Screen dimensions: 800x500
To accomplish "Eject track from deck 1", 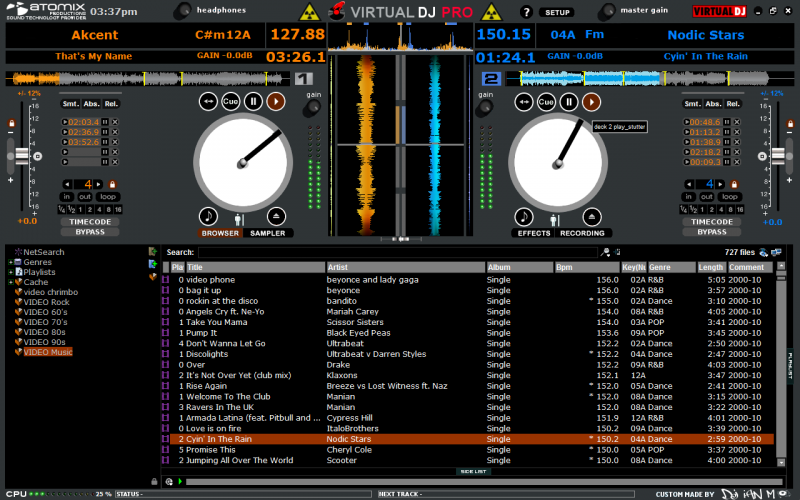I will [276, 216].
